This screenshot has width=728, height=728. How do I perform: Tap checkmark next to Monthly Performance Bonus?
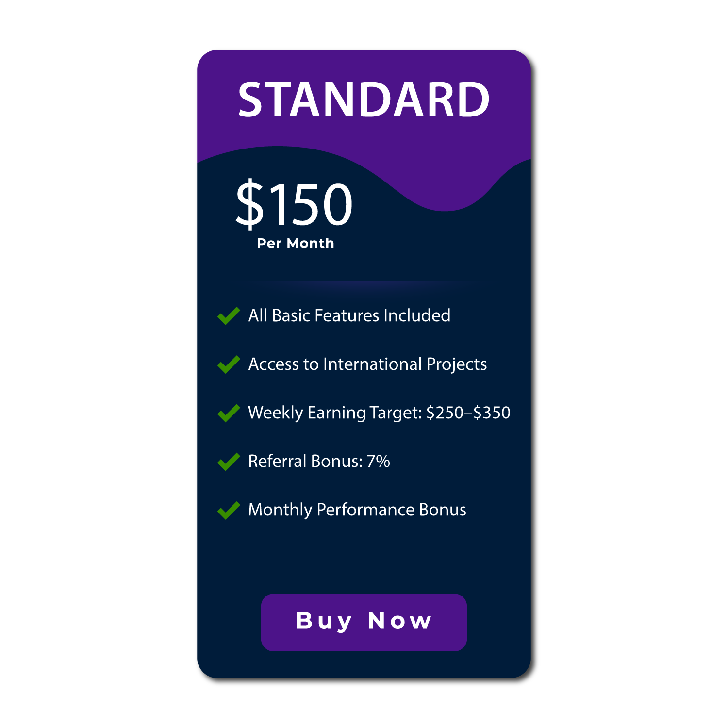229,510
